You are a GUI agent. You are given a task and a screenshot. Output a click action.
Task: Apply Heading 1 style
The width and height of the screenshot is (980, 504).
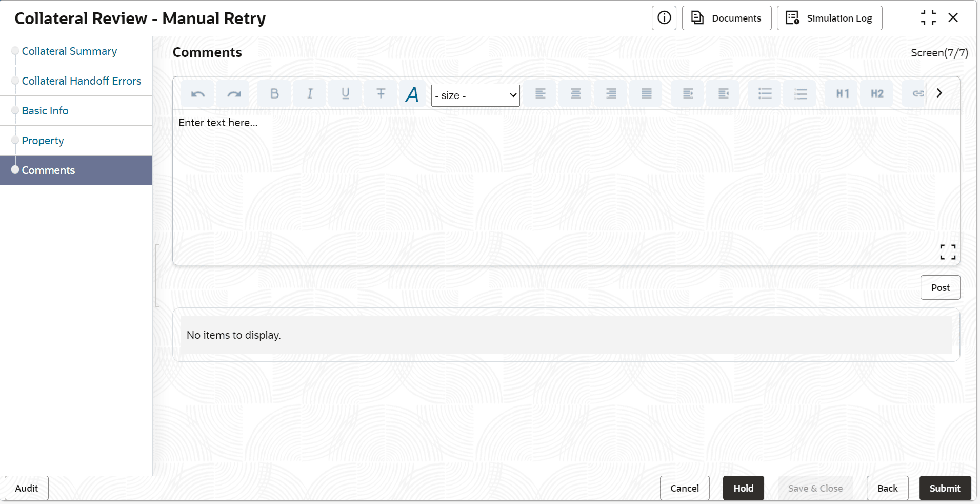(843, 94)
